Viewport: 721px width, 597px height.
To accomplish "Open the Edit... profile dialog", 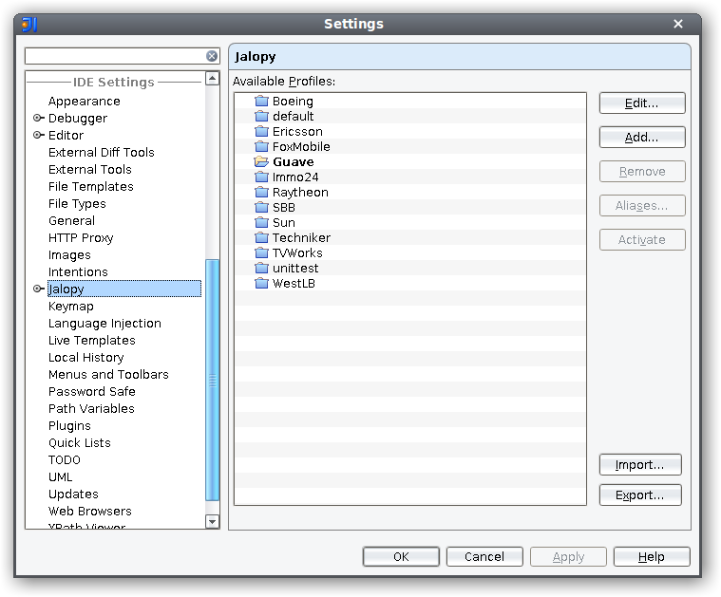I will [642, 103].
